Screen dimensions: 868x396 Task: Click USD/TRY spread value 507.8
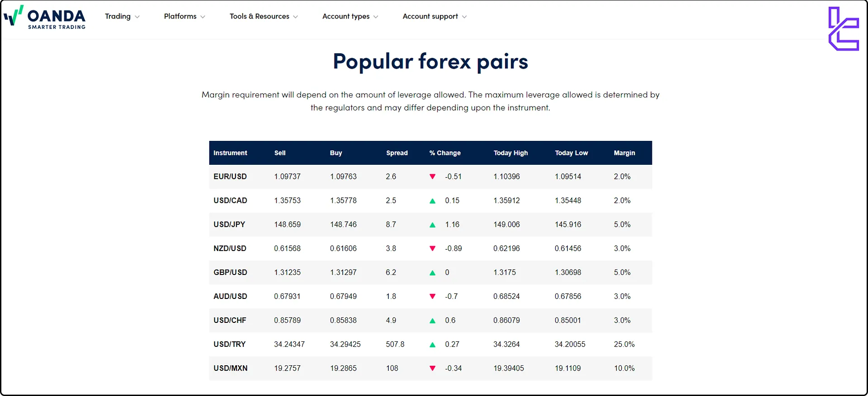pos(395,344)
